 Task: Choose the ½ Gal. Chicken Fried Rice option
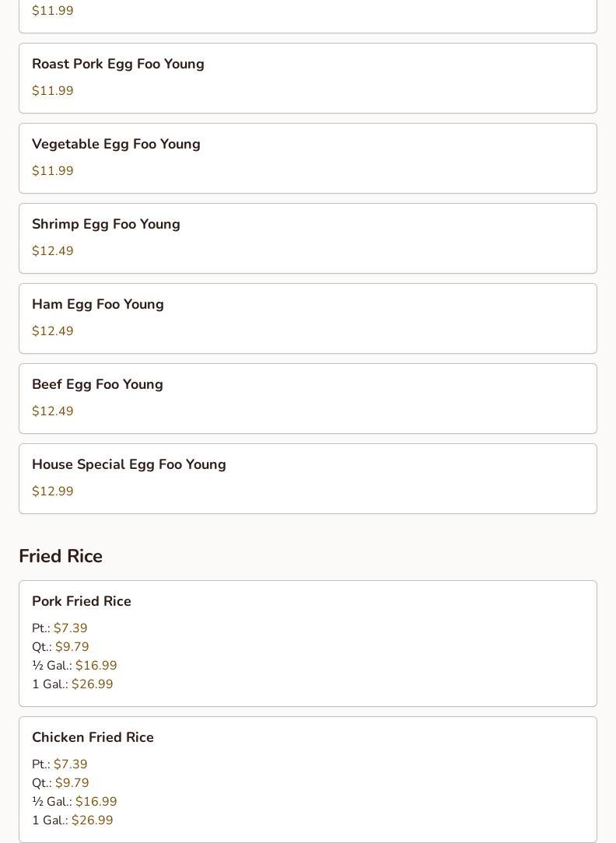pyautogui.click(x=75, y=802)
